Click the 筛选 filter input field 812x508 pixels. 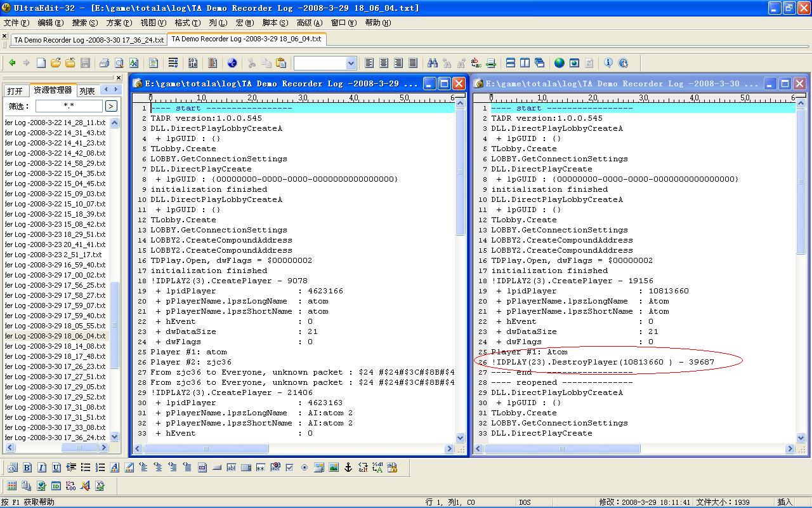[69, 106]
